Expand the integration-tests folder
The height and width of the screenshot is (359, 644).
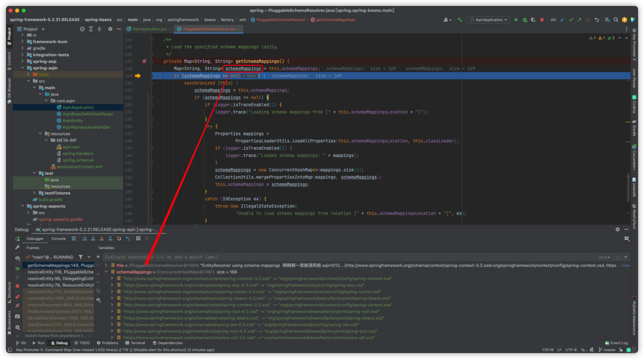22,55
